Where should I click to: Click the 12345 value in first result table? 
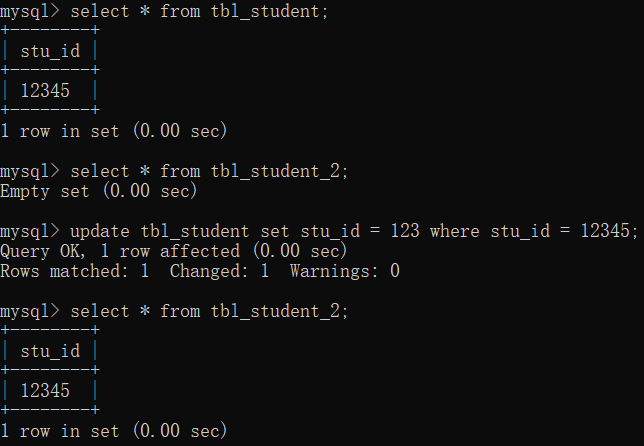pos(45,91)
